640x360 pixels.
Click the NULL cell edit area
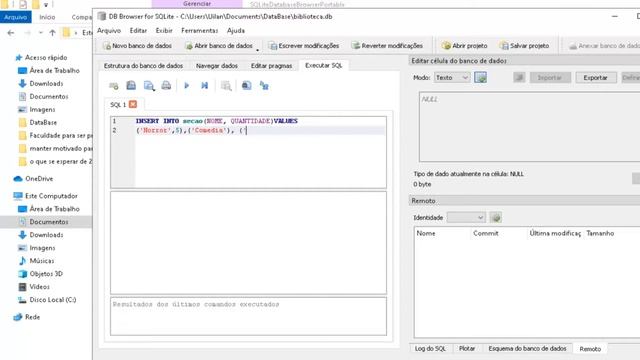[x=529, y=127]
